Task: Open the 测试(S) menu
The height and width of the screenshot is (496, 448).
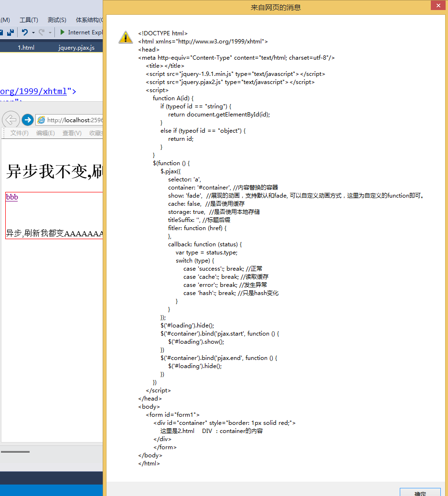Action: 57,20
